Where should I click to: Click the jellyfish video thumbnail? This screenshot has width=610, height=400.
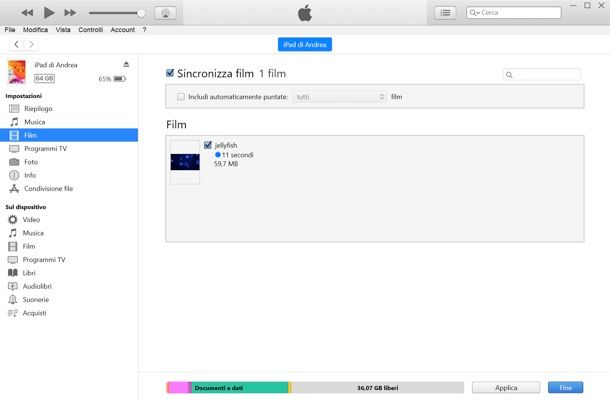click(x=185, y=162)
